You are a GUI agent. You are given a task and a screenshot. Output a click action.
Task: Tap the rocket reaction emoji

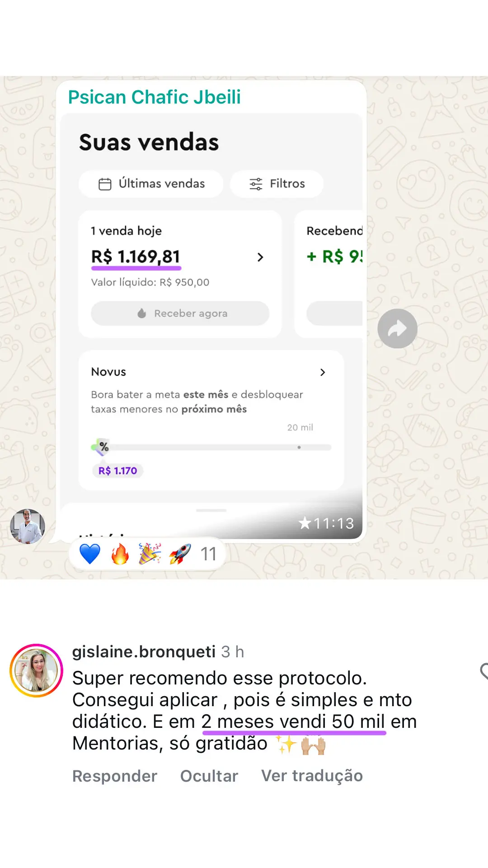180,554
